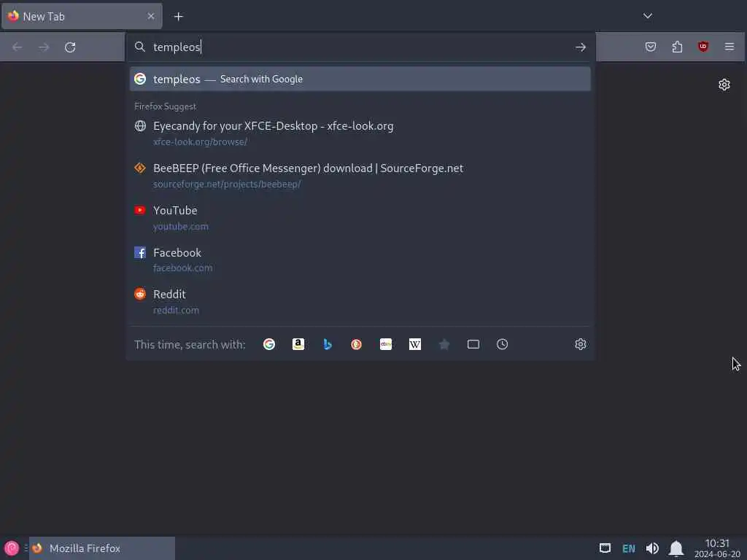
Task: Click the search magnifier icon in the address bar
Action: [x=139, y=47]
